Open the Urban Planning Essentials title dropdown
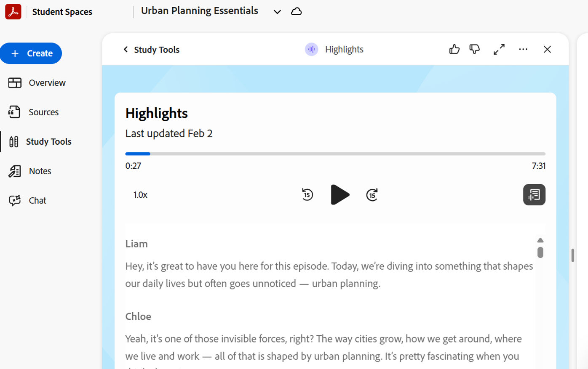Image resolution: width=588 pixels, height=369 pixels. (x=277, y=12)
